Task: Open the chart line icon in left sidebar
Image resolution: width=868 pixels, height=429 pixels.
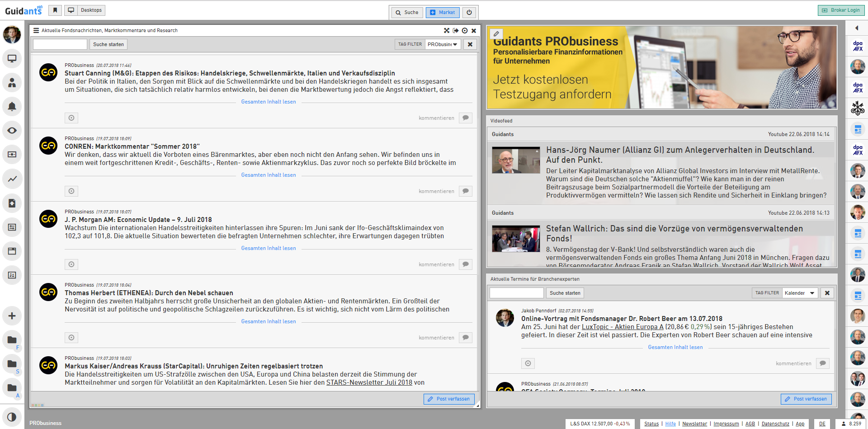Action: click(x=12, y=179)
